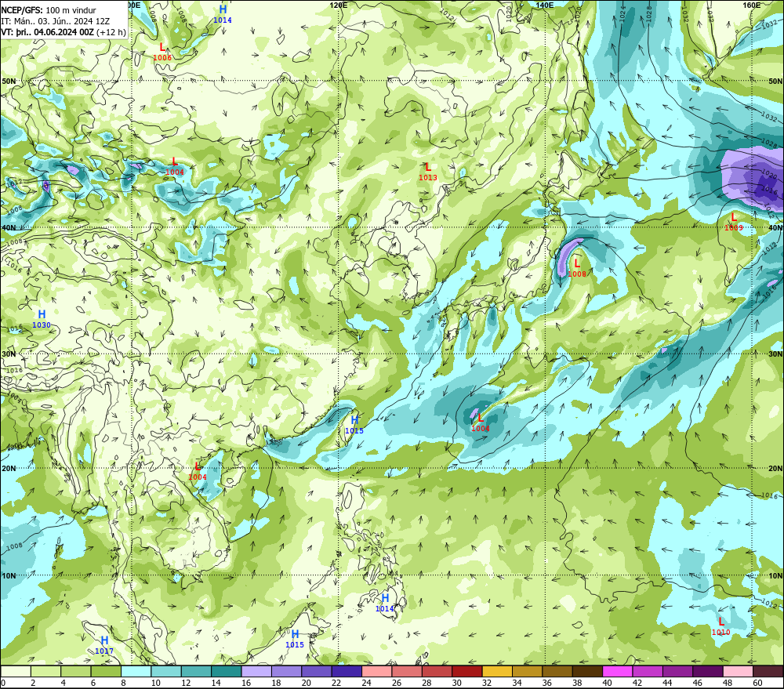
Task: Select the 40–42 magenta legend swatch
Action: (x=618, y=671)
